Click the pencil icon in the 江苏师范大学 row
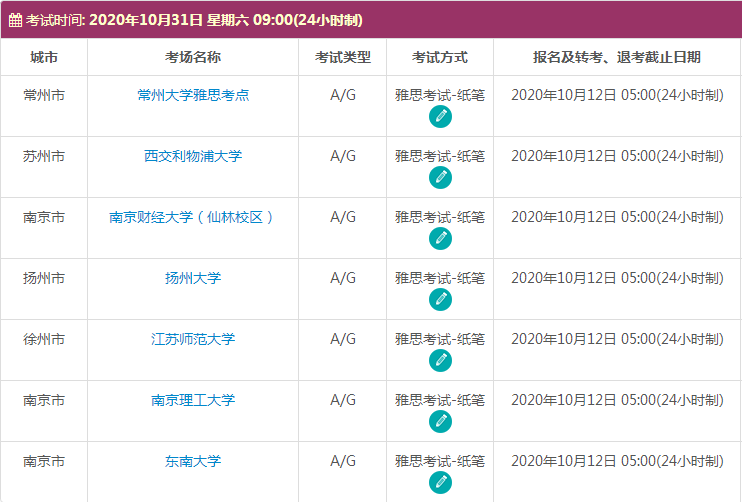This screenshot has width=742, height=502. 440,361
